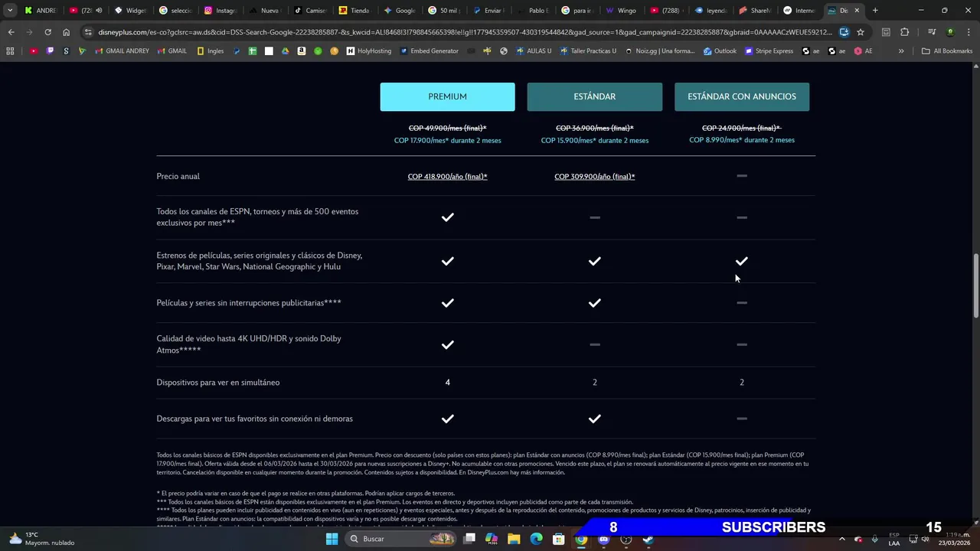980x551 pixels.
Task: Select the PREMIUM plan header
Action: pyautogui.click(x=447, y=96)
